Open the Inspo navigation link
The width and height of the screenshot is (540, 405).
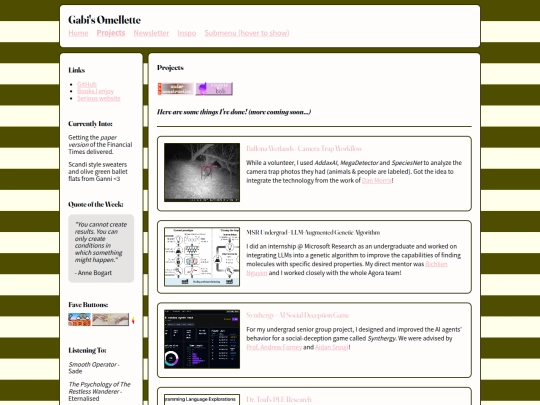[x=187, y=33]
